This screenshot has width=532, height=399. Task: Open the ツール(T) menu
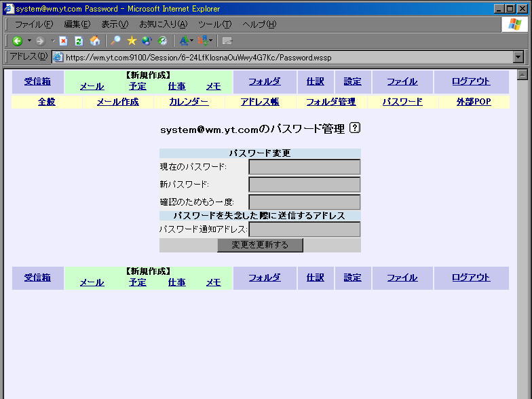[214, 24]
